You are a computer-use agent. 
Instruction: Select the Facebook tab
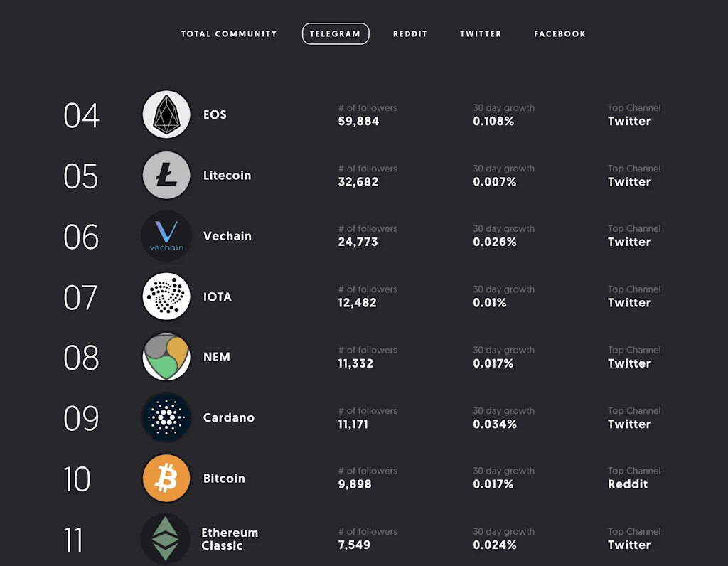(560, 33)
